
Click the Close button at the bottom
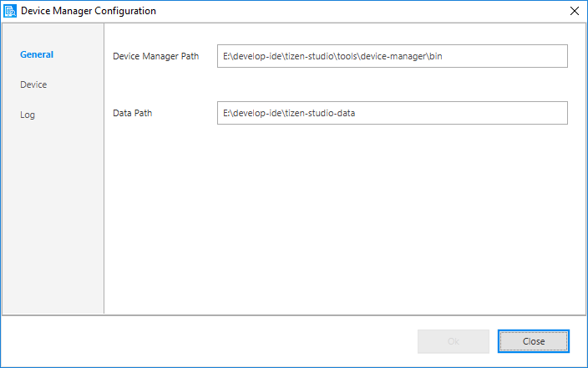pyautogui.click(x=533, y=341)
